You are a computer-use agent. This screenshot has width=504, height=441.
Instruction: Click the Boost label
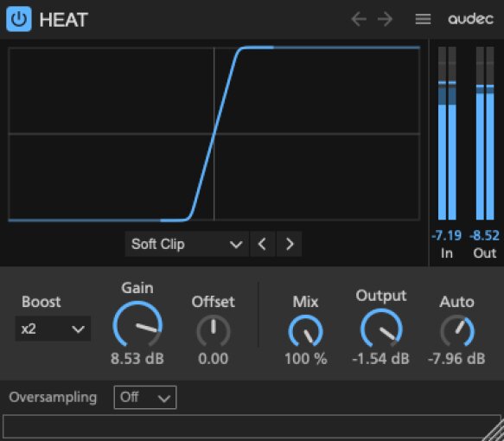point(41,302)
